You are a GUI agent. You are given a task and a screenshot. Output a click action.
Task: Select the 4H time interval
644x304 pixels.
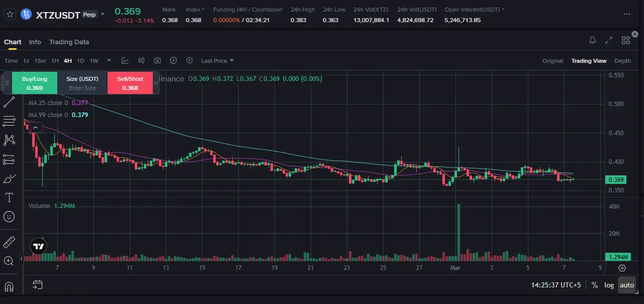[67, 61]
